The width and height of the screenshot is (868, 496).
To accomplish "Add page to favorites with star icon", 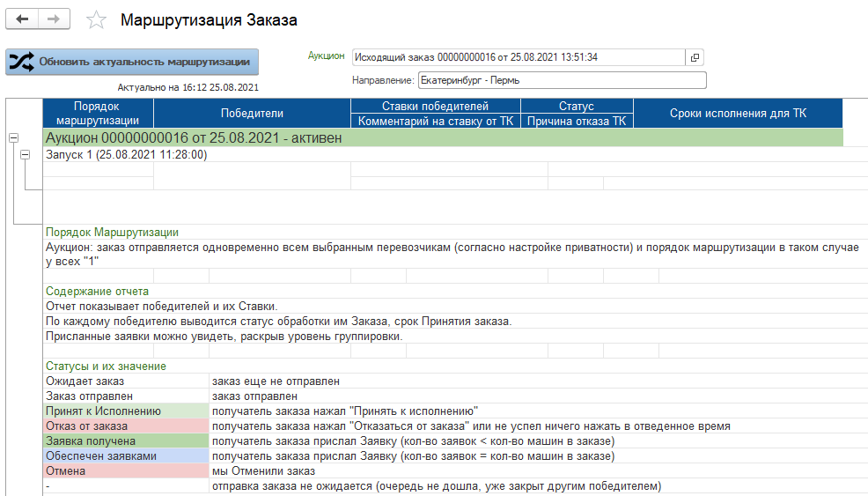I will (x=96, y=20).
